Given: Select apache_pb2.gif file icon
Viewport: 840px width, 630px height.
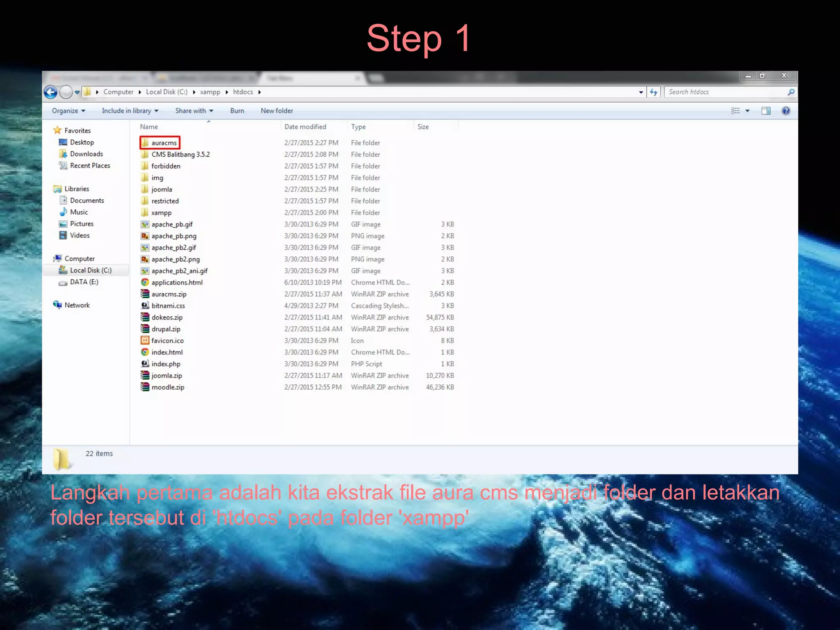Looking at the screenshot, I should tap(145, 247).
